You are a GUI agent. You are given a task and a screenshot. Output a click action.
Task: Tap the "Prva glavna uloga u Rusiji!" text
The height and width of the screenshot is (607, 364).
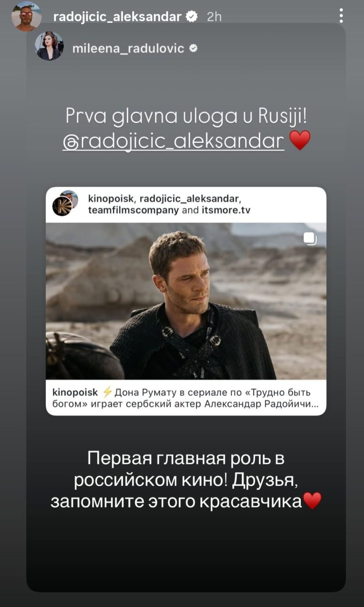[x=186, y=117]
